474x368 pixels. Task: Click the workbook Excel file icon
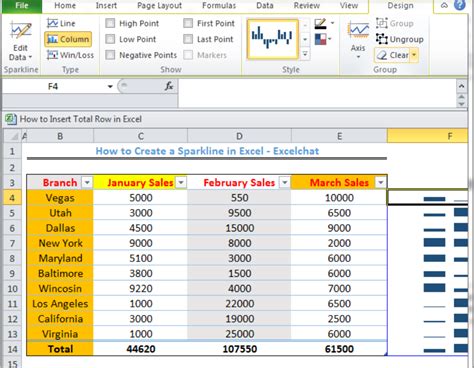10,119
